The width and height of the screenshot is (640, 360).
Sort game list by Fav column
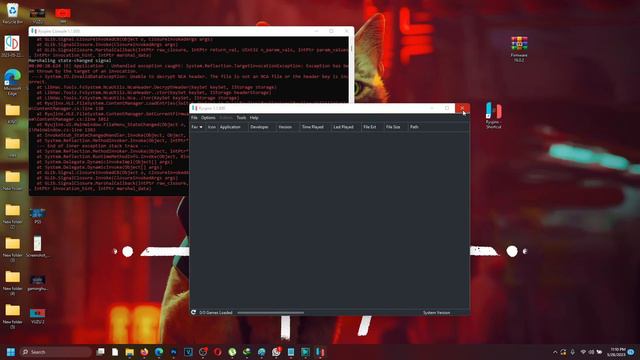[197, 127]
